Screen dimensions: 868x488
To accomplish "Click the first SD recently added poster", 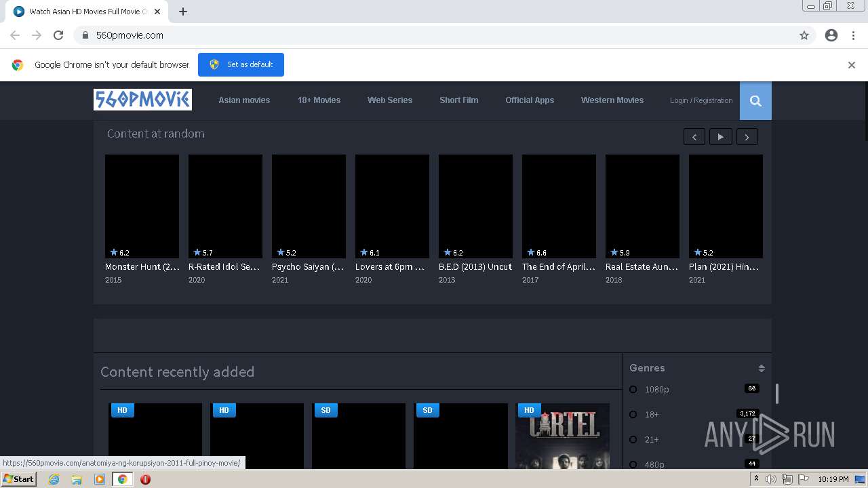I will [x=359, y=436].
